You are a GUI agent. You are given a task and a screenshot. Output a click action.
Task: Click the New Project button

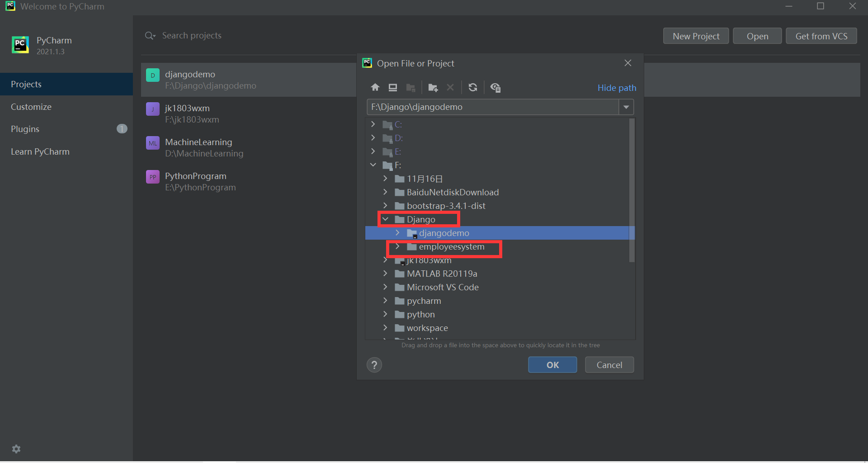pos(696,36)
